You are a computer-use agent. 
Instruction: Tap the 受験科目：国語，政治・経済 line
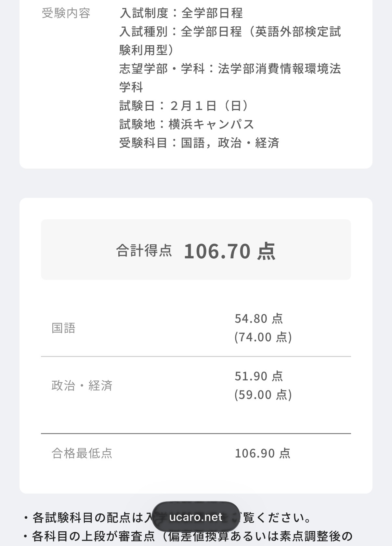click(199, 143)
